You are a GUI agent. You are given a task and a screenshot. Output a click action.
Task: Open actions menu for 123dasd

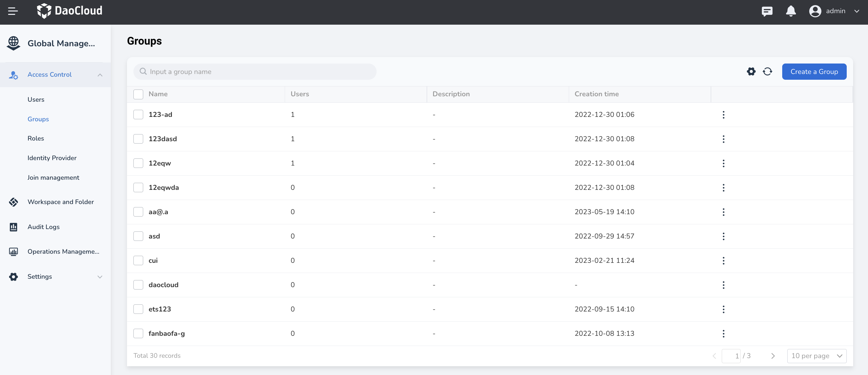723,139
